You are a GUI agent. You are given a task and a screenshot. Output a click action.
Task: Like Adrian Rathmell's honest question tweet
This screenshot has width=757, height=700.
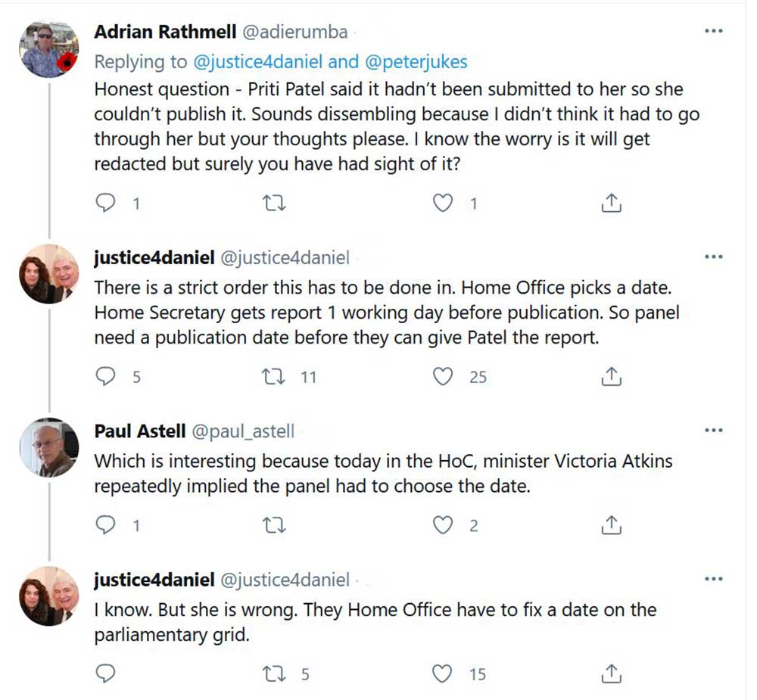click(x=443, y=203)
